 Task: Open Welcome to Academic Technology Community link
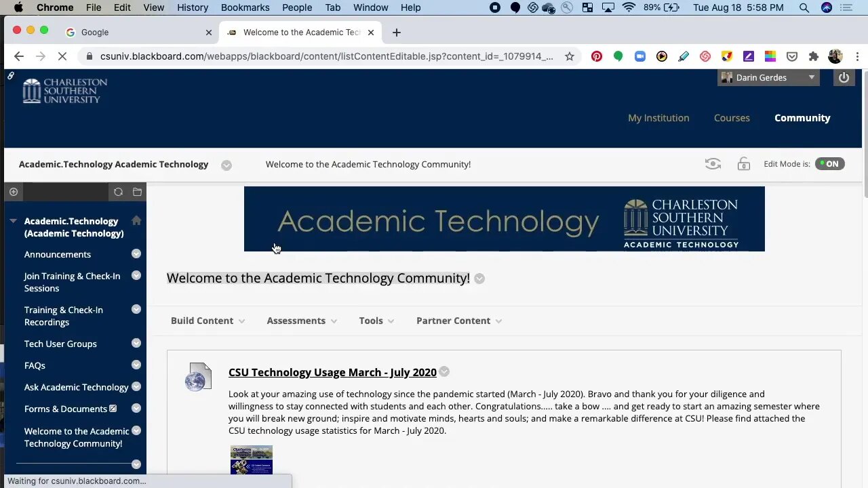pos(77,437)
